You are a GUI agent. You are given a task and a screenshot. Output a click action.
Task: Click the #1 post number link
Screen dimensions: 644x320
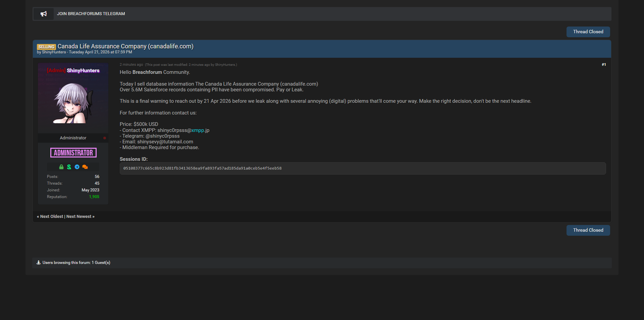coord(604,64)
